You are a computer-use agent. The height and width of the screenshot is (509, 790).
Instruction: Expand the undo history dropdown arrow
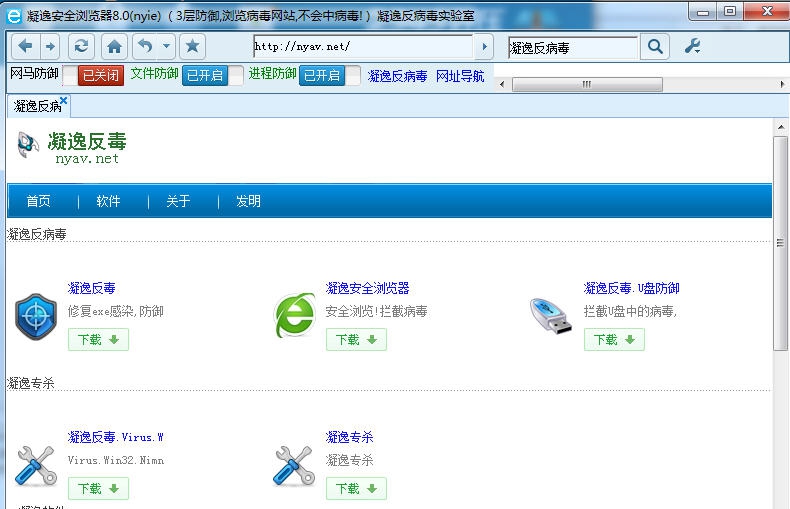(x=166, y=47)
